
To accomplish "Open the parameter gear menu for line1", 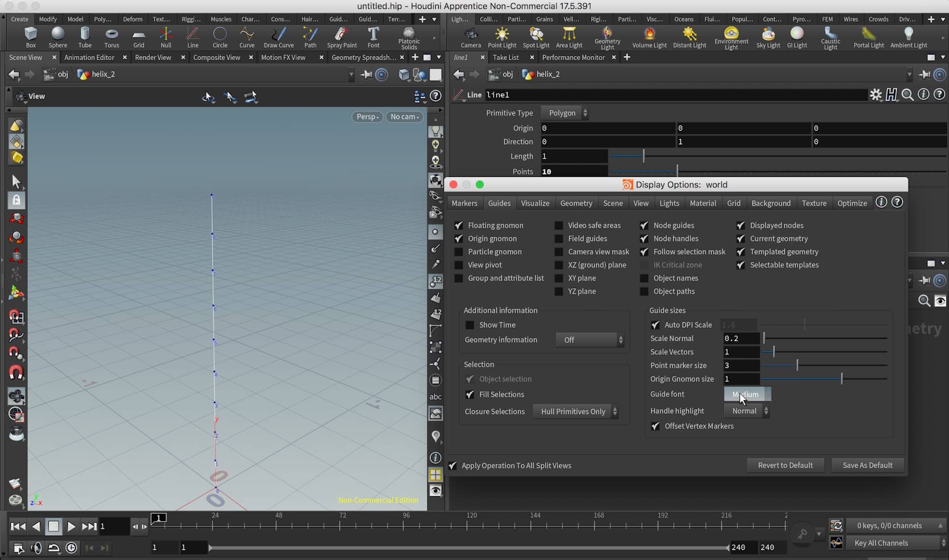I will tap(876, 94).
